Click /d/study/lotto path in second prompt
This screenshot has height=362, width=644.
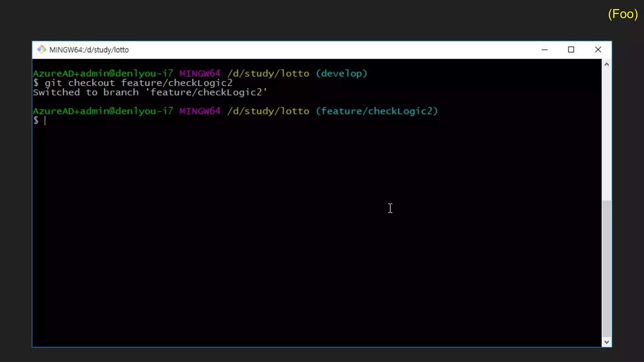tap(268, 111)
